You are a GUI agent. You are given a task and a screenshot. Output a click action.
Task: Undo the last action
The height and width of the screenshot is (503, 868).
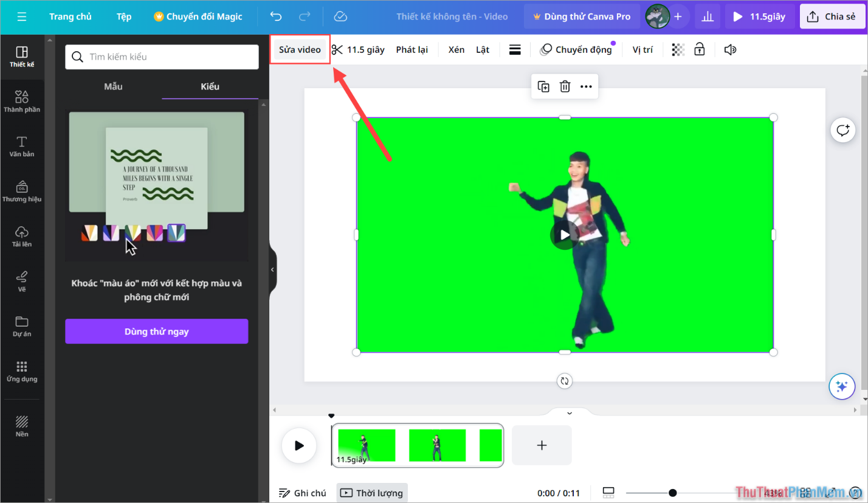(x=275, y=16)
